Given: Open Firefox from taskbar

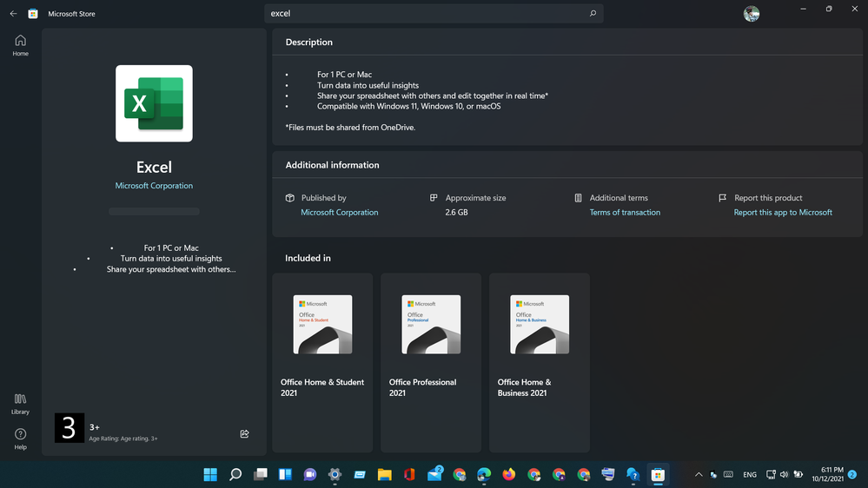Looking at the screenshot, I should pos(509,474).
